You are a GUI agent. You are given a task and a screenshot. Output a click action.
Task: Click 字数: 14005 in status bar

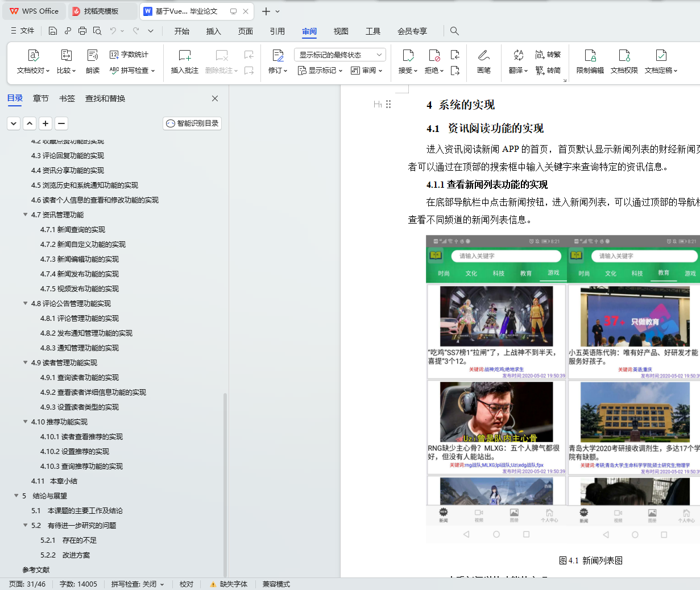coord(78,584)
